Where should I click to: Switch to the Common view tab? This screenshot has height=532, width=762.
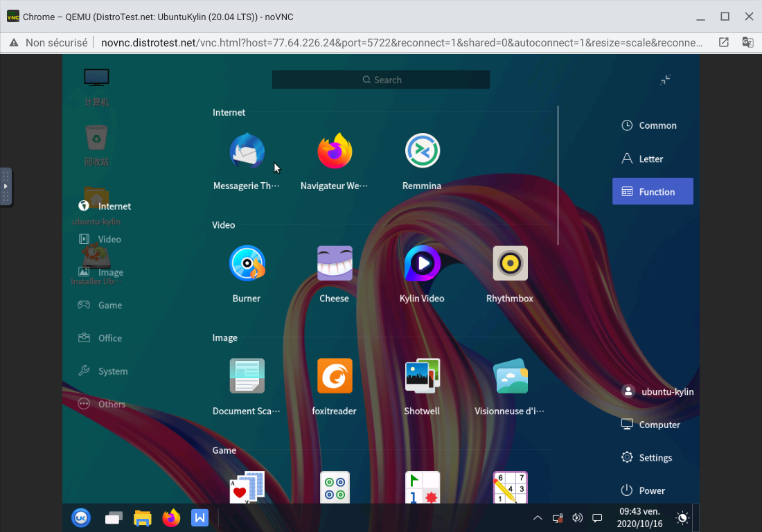click(x=653, y=125)
